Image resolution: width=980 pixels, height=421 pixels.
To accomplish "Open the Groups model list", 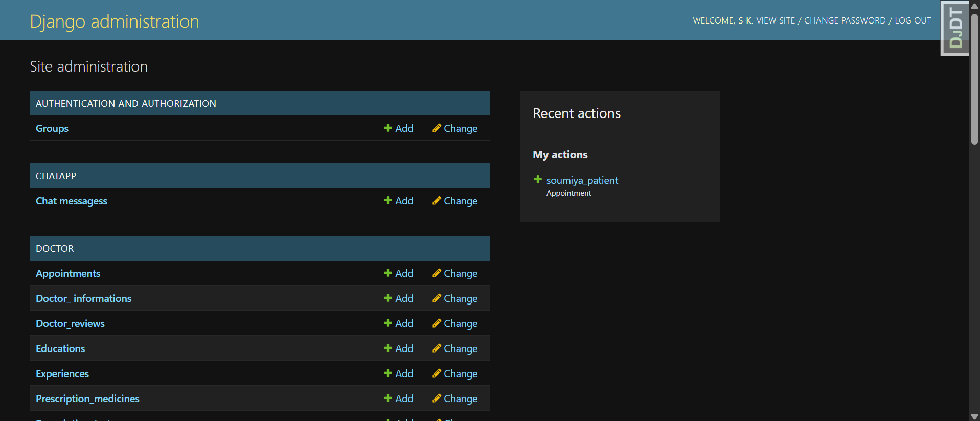I will click(52, 128).
